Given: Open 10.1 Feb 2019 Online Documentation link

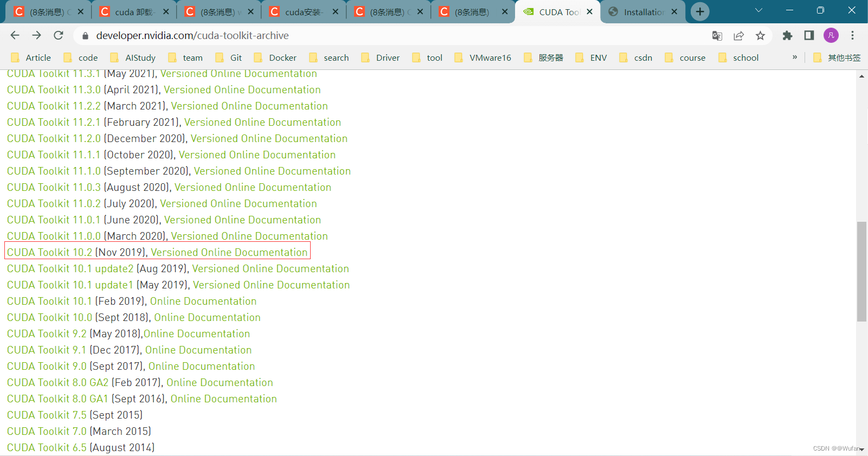Looking at the screenshot, I should pyautogui.click(x=203, y=301).
